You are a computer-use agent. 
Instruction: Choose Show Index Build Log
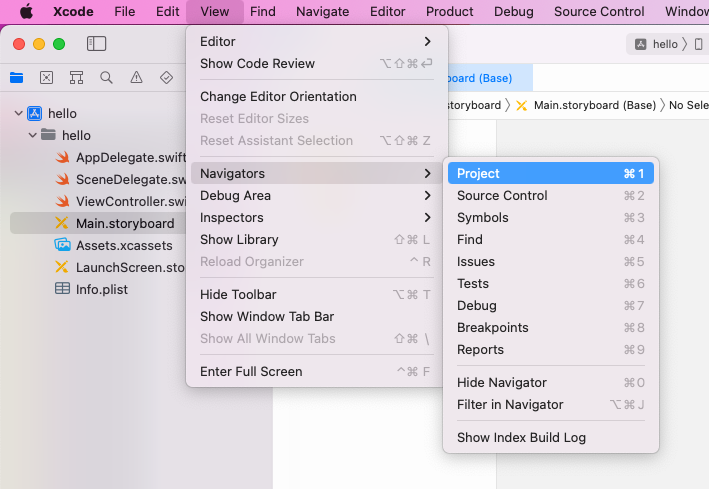pos(551,437)
